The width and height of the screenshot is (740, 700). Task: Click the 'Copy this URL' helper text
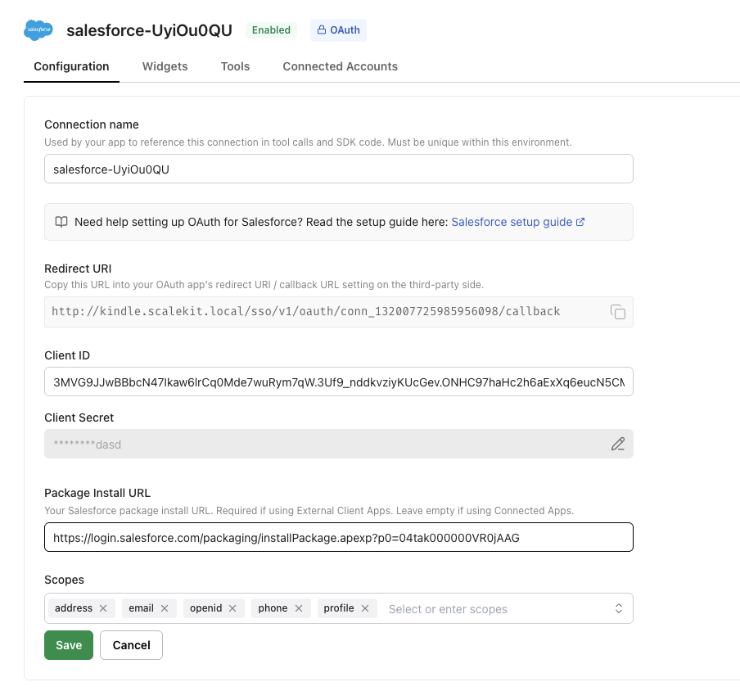coord(264,285)
